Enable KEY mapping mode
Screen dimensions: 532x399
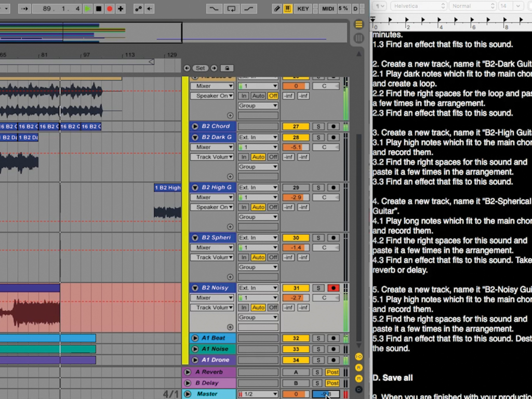(303, 8)
